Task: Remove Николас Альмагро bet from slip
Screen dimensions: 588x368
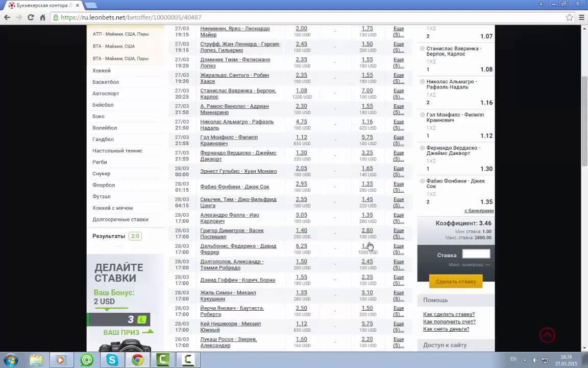Action: 422,81
